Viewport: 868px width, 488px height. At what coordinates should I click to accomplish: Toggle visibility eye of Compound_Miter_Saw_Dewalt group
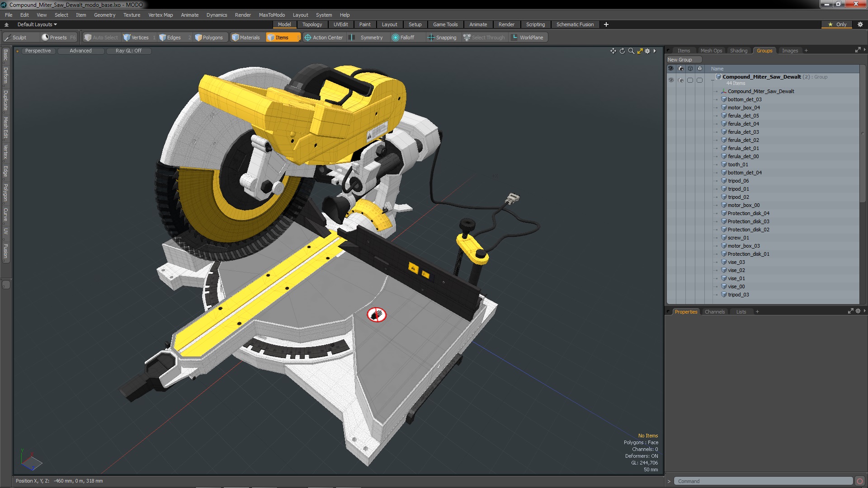(x=671, y=80)
